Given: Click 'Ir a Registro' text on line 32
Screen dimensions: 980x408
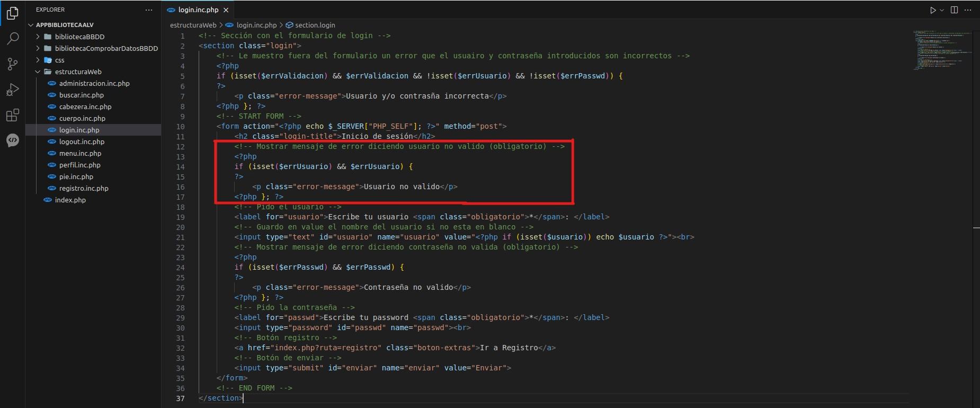Looking at the screenshot, I should [509, 348].
